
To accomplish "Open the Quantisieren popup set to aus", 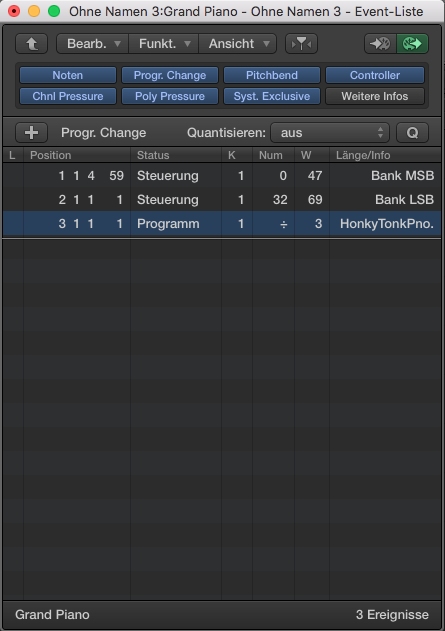I will 330,132.
